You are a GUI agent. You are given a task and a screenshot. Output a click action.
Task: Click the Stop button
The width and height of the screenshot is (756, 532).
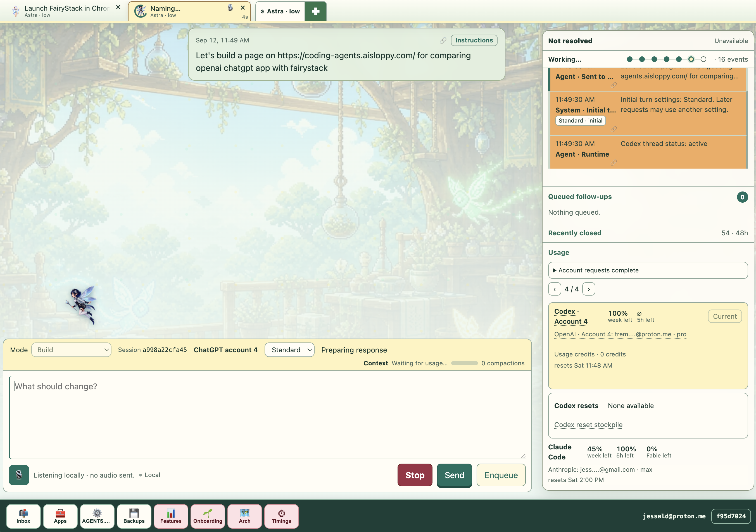pyautogui.click(x=415, y=475)
